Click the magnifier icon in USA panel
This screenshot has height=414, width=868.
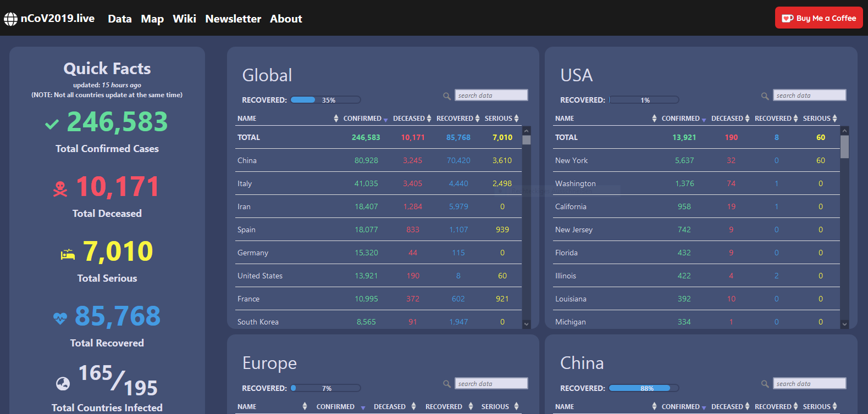[765, 96]
